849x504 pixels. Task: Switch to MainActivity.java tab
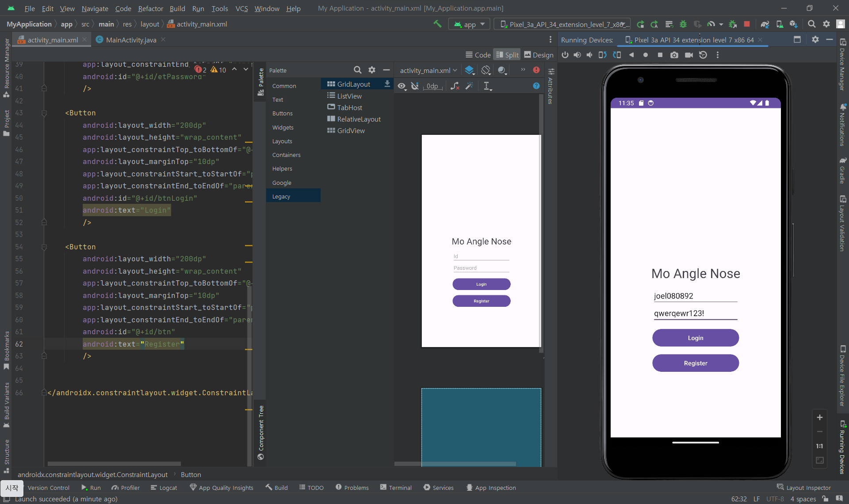(130, 40)
